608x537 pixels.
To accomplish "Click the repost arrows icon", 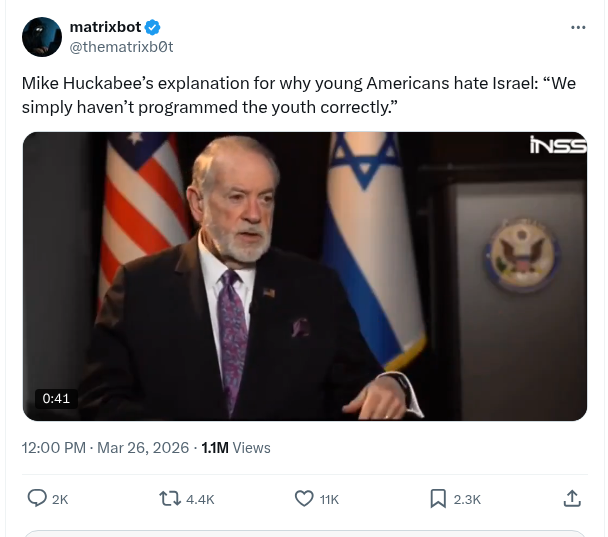I will coord(171,498).
